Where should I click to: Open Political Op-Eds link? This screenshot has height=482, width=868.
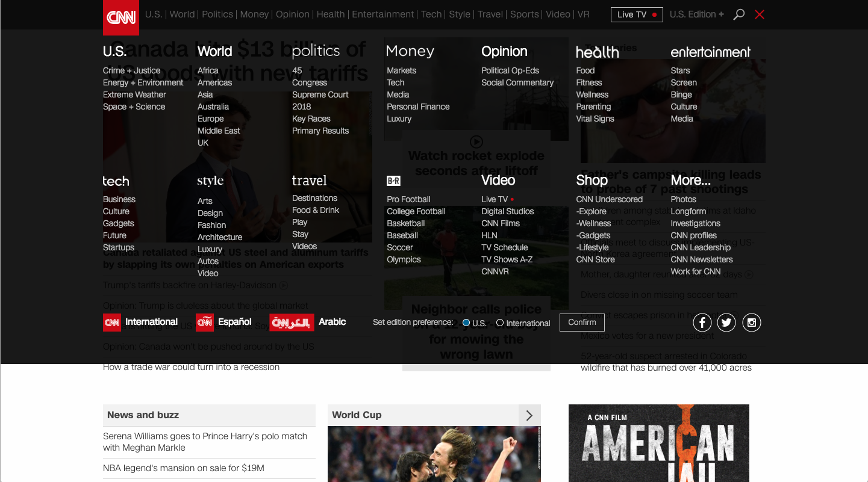pos(510,70)
